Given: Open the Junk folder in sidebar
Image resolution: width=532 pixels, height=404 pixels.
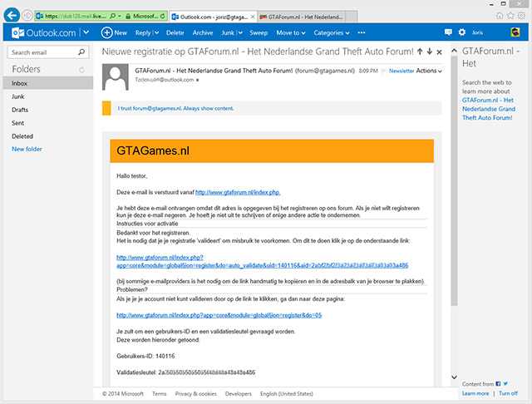Looking at the screenshot, I should click(18, 96).
